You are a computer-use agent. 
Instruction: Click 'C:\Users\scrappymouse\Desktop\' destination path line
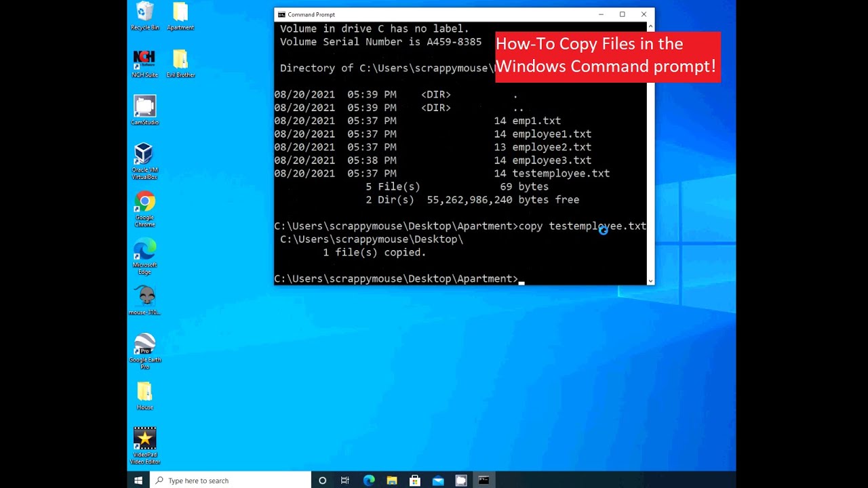coord(372,239)
